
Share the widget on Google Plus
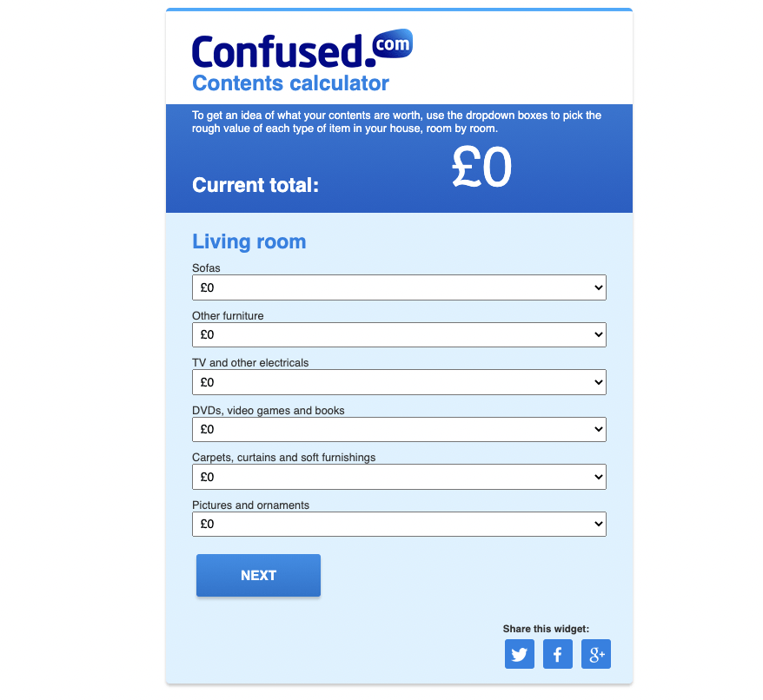pos(596,655)
